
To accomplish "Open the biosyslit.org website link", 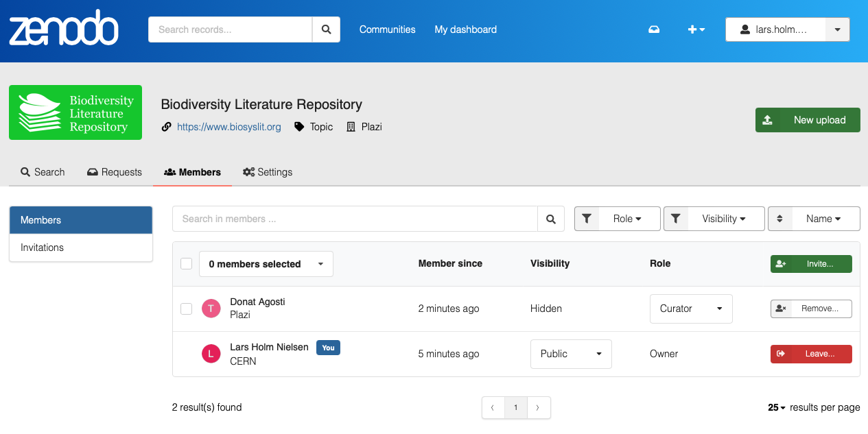I will (228, 127).
